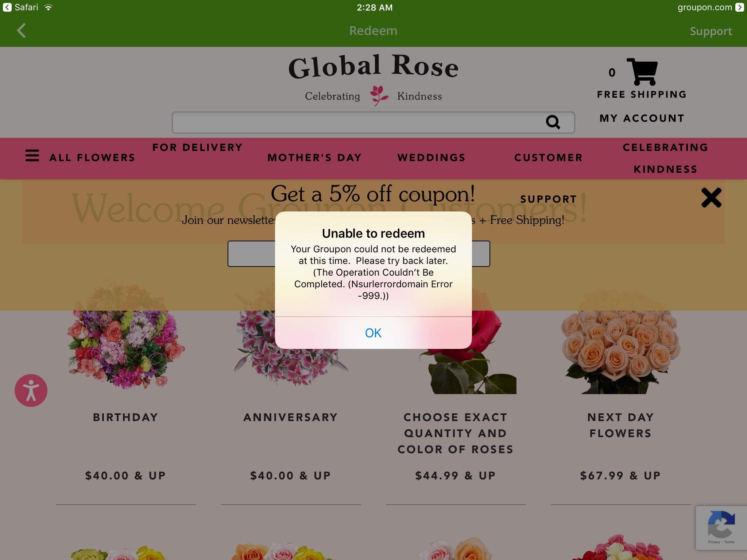Open the hamburger All Flowers menu
Image resolution: width=747 pixels, height=560 pixels.
[x=32, y=156]
